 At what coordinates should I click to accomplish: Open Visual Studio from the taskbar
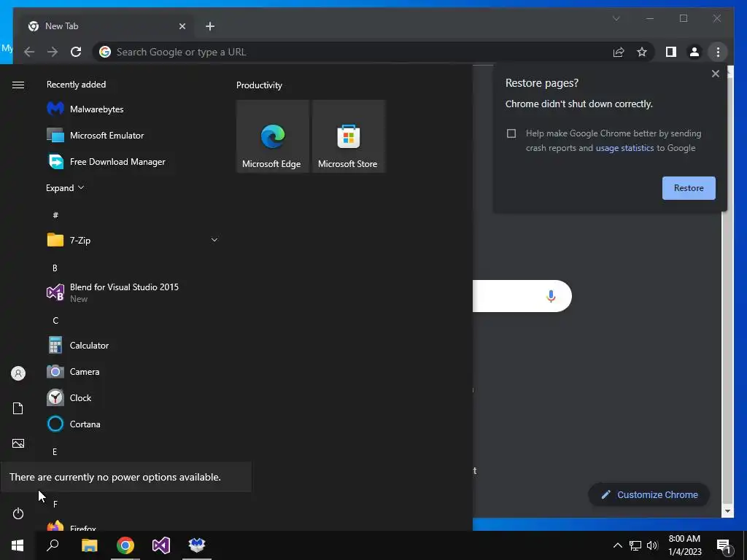[161, 545]
